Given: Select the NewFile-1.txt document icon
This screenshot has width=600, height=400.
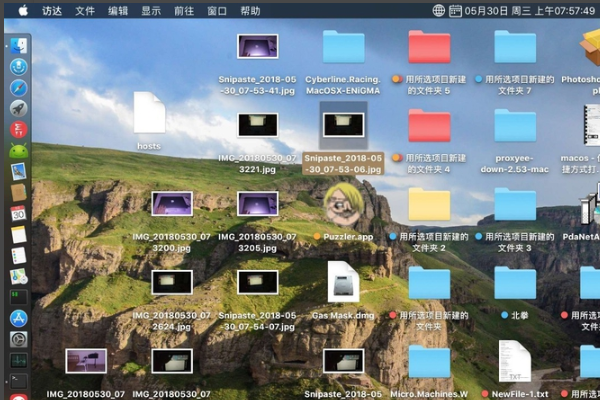Looking at the screenshot, I should [x=515, y=361].
